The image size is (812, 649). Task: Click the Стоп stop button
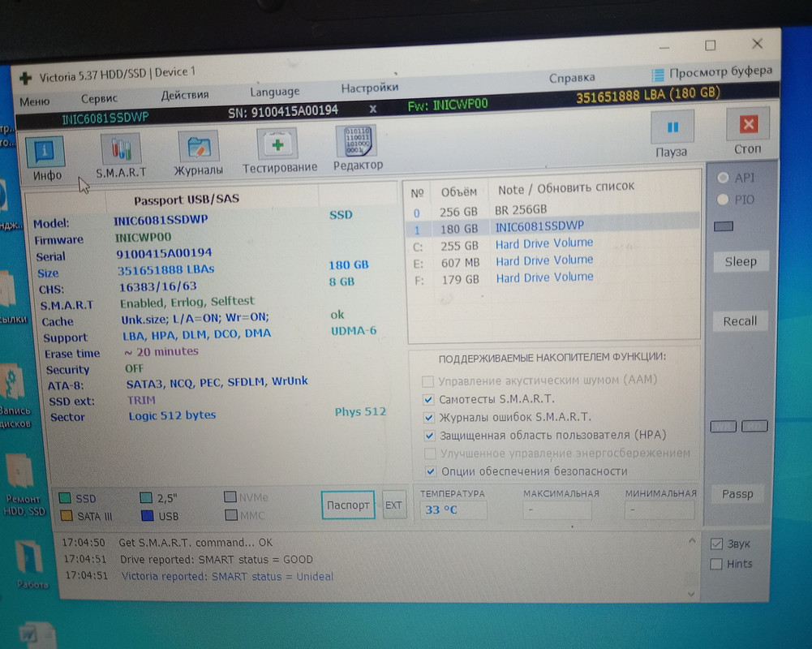point(748,124)
